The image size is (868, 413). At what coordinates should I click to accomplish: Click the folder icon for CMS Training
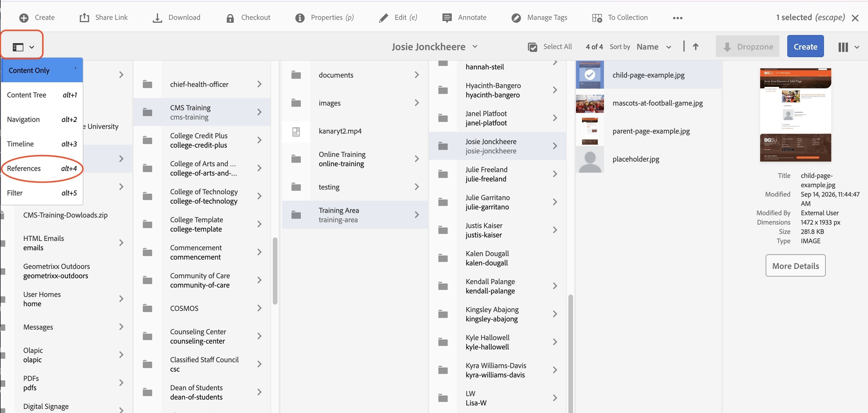click(x=147, y=112)
